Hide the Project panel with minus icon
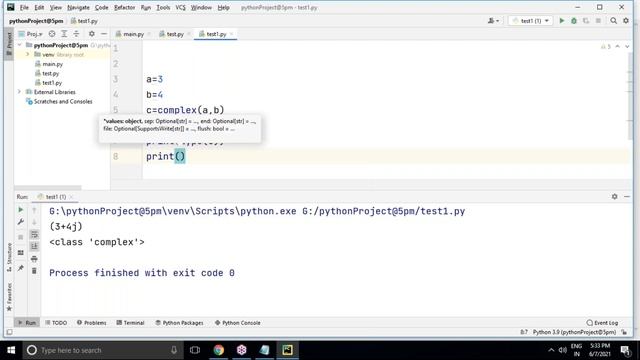 (x=104, y=34)
